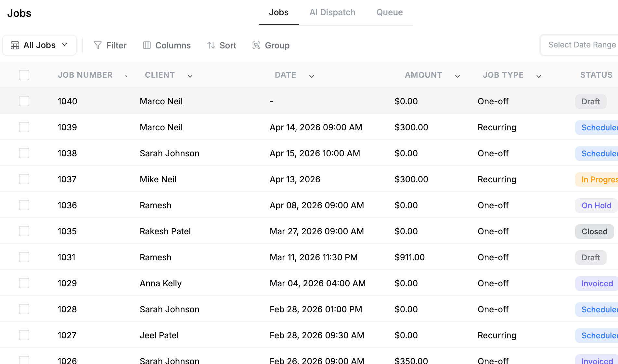The image size is (618, 364).
Task: Switch to the Queue tab
Action: (x=390, y=12)
